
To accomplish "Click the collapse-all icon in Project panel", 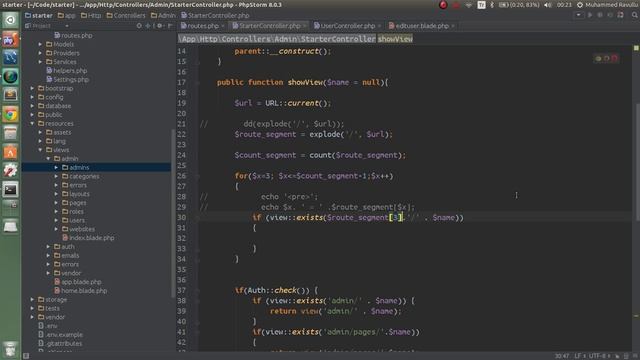I will [148, 26].
